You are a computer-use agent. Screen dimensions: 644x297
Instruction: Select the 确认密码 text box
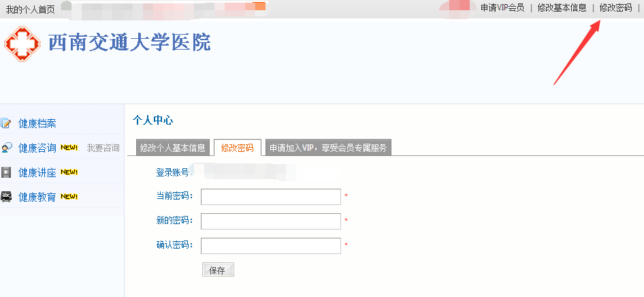[x=270, y=246]
